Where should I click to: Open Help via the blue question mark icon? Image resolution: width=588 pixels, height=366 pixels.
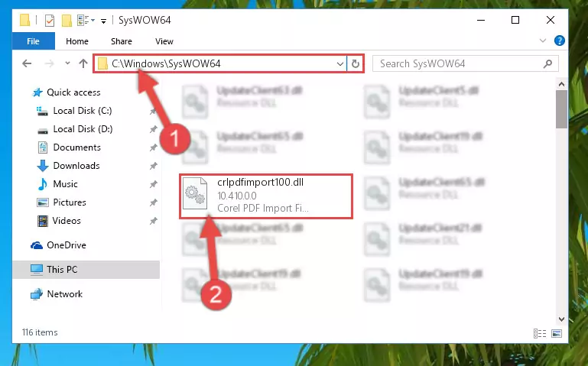coord(559,40)
